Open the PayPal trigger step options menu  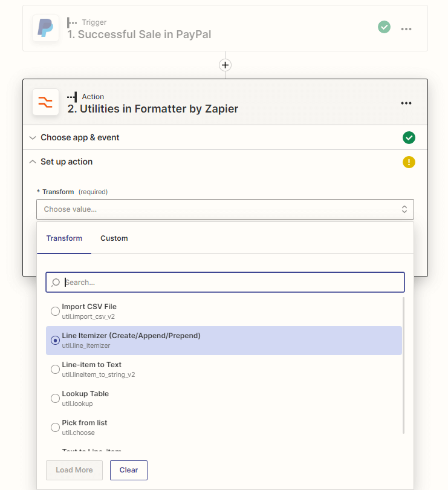[x=406, y=29]
